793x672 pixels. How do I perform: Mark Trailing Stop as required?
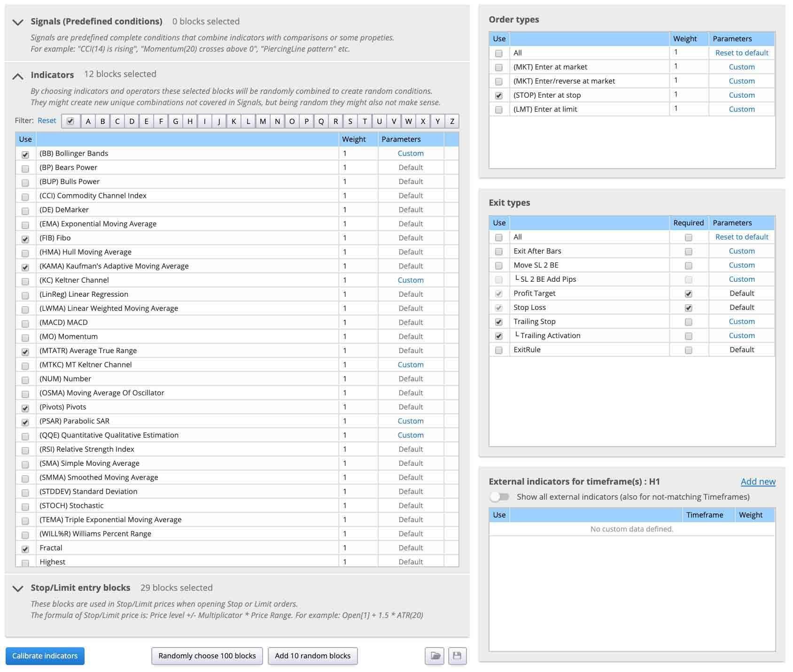pos(689,322)
